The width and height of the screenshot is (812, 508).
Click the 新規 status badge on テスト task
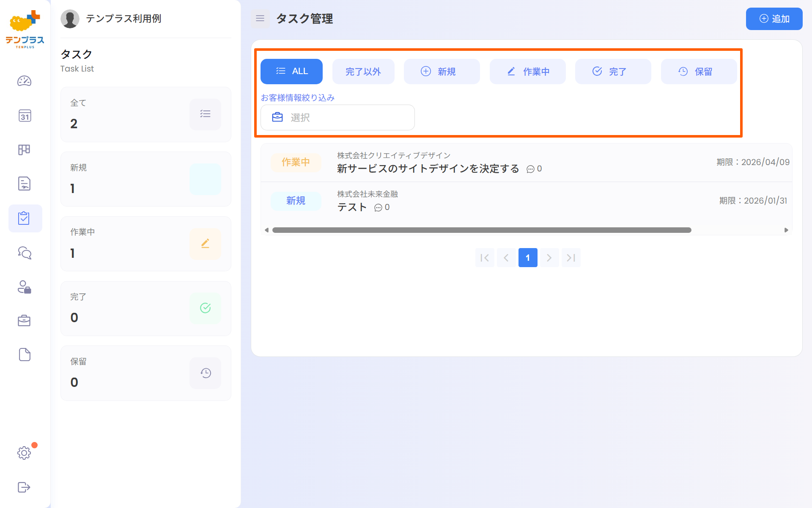pyautogui.click(x=296, y=201)
